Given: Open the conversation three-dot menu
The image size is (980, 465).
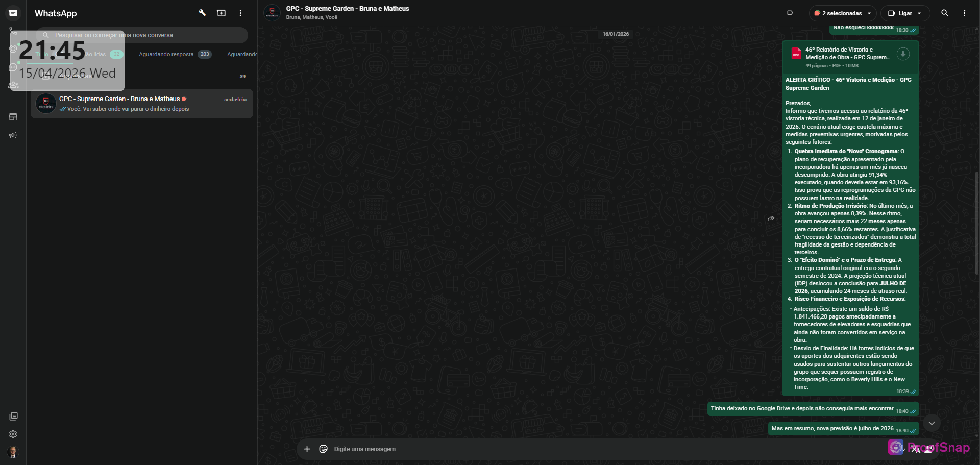Looking at the screenshot, I should pos(964,13).
